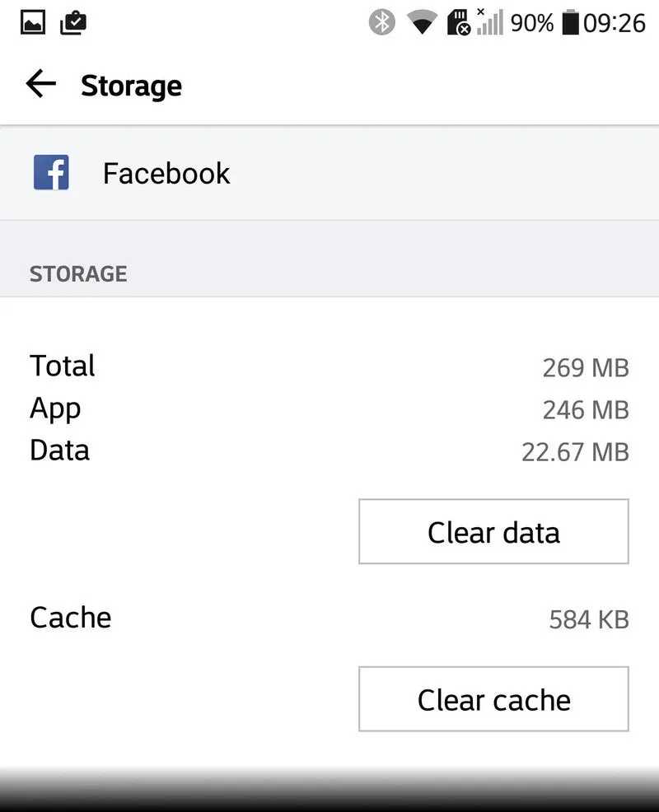Tap the Total storage label

[x=63, y=366]
